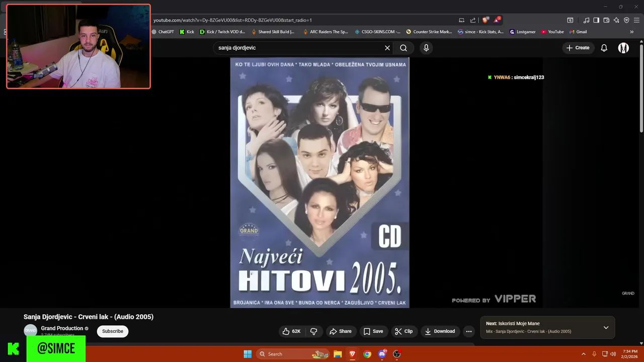Click the browser toolbar search tabs icon
This screenshot has width=644, height=362.
pos(570,20)
